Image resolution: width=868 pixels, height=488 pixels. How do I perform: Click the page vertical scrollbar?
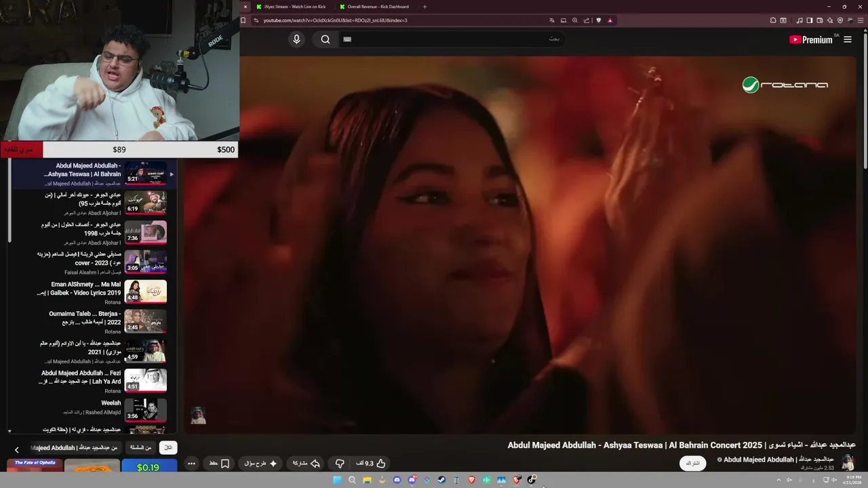(x=865, y=102)
